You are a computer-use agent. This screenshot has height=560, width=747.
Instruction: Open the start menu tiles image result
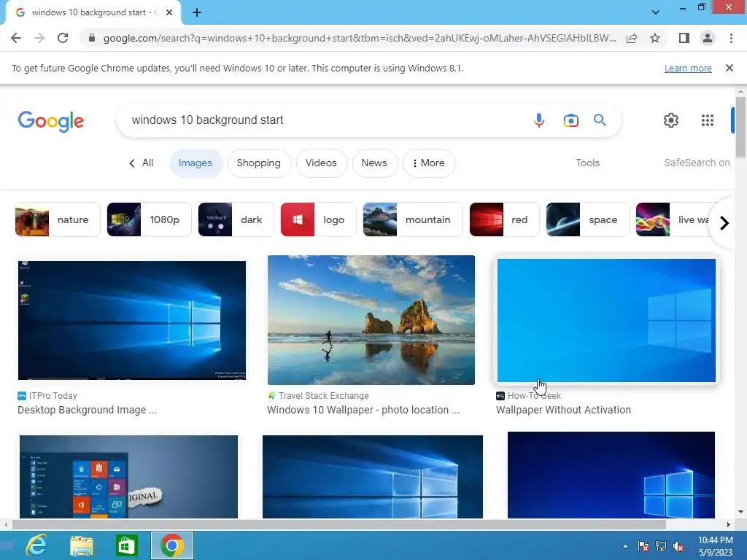point(128,477)
